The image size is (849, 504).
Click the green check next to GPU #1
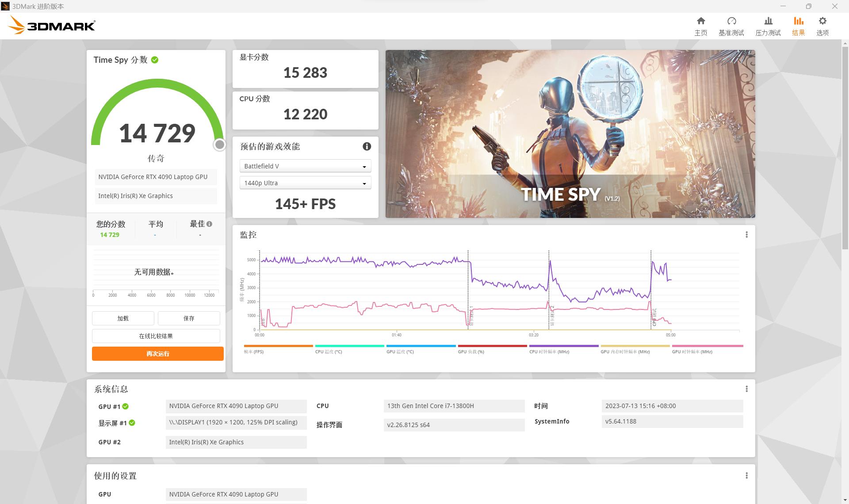pos(126,406)
